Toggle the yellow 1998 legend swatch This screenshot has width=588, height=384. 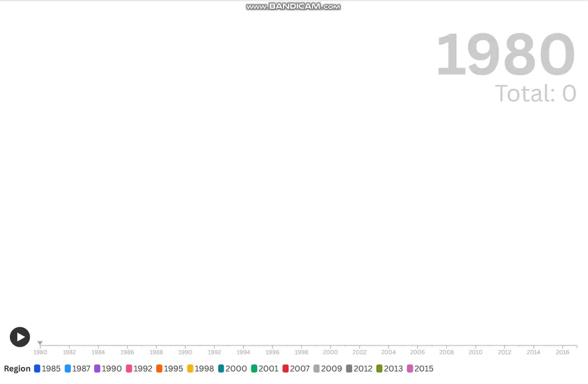coord(190,368)
